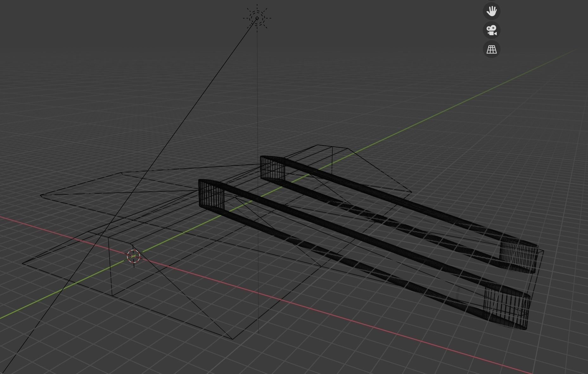588x374 pixels.
Task: Activate the pan view hand icon
Action: tap(491, 11)
